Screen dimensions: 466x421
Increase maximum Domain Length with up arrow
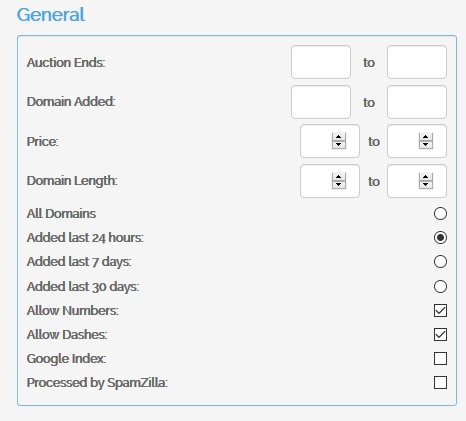pos(426,177)
